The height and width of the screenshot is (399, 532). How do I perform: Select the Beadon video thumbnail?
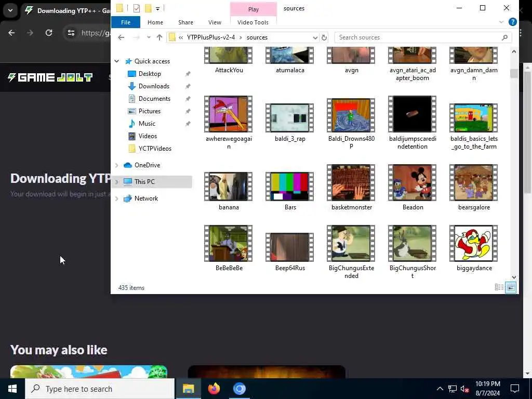coord(412,182)
